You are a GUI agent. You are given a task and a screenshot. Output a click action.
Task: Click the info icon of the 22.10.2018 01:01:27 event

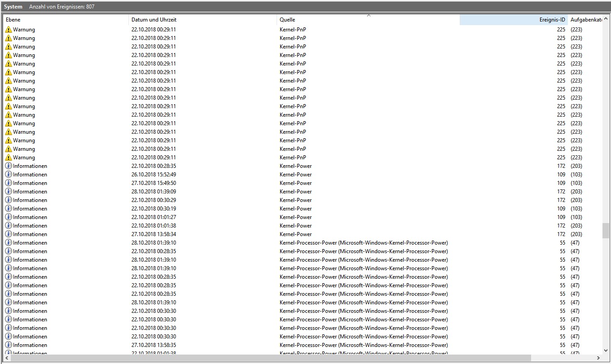9,217
